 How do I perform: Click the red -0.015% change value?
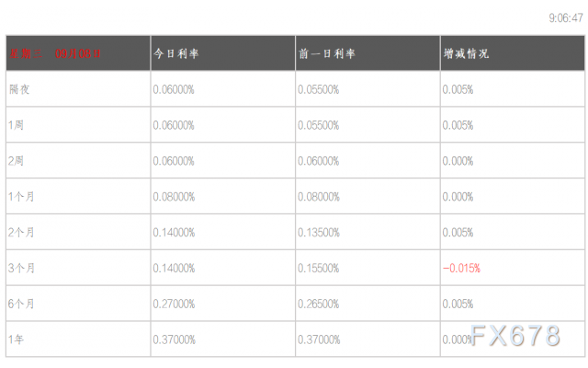pos(462,269)
